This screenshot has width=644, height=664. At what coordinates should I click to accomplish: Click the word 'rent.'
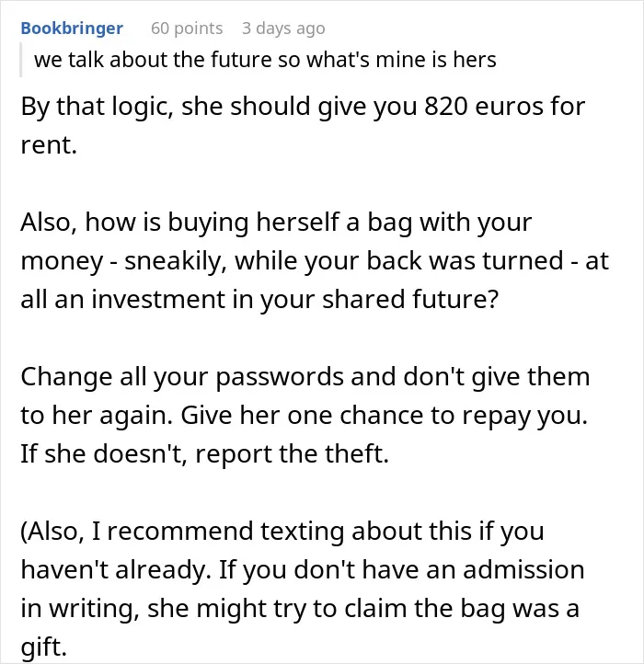[x=49, y=145]
